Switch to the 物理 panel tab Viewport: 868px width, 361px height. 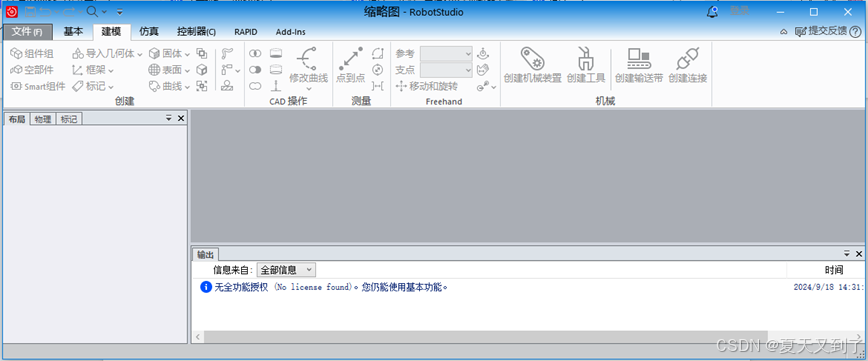pyautogui.click(x=43, y=118)
